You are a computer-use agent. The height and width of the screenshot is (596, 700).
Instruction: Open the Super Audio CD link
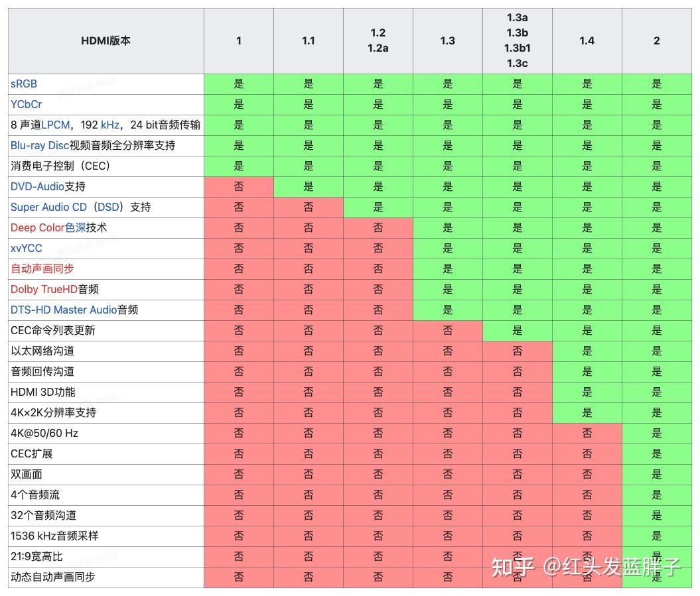pyautogui.click(x=48, y=207)
